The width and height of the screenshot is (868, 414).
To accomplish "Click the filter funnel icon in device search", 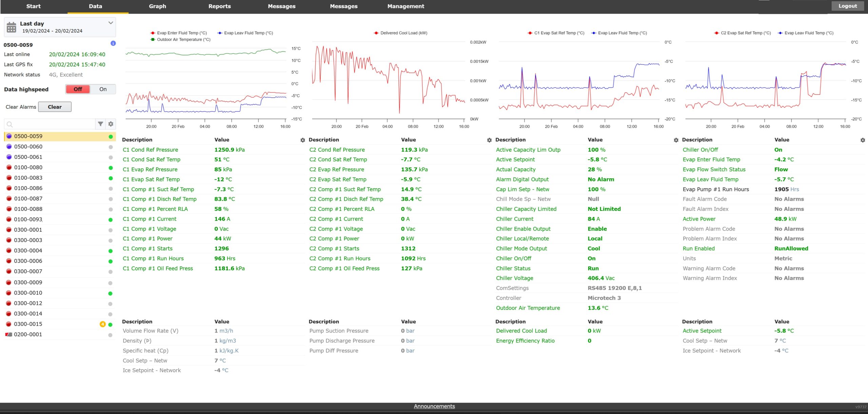I will pyautogui.click(x=100, y=124).
